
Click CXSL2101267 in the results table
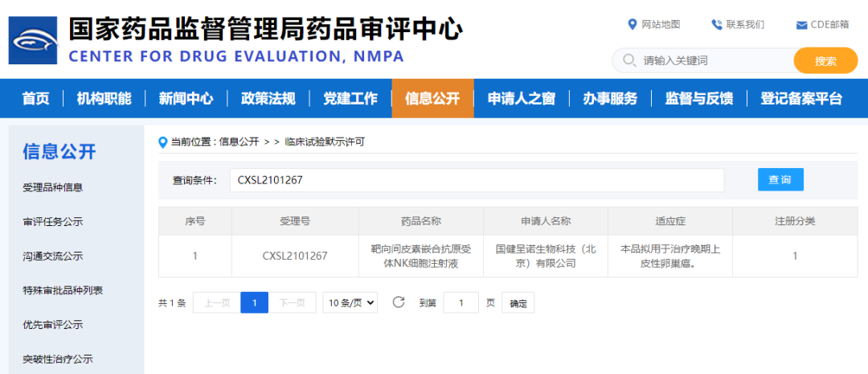click(x=295, y=256)
